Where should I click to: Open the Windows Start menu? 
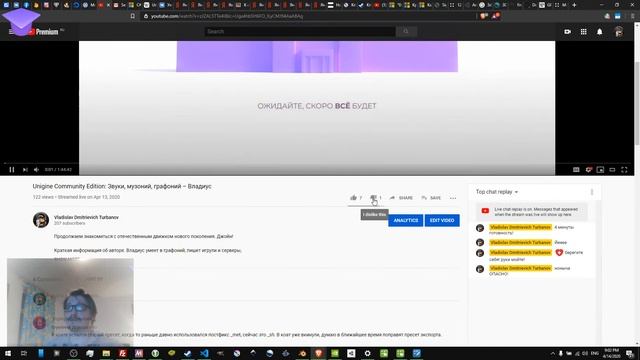(8, 353)
